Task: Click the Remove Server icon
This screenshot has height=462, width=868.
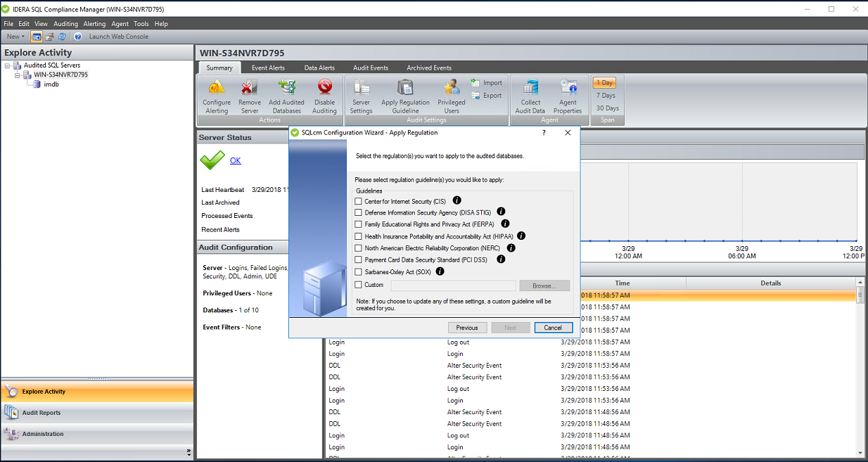Action: 249,88
